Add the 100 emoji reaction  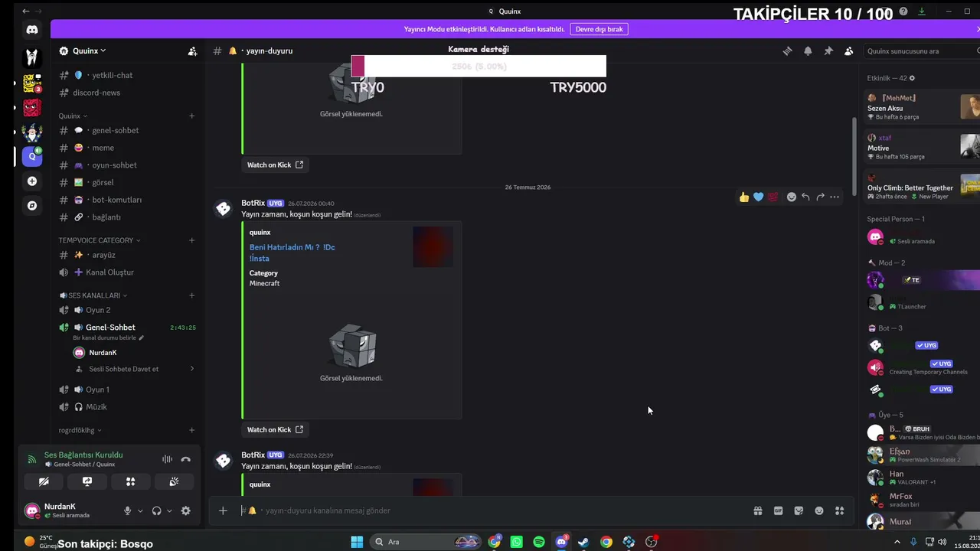coord(773,197)
